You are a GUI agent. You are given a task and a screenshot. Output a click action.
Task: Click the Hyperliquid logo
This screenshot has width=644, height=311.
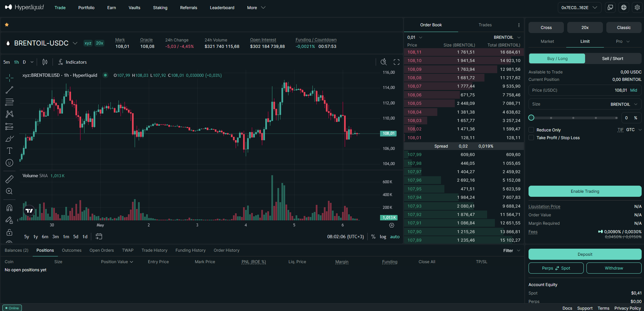(x=24, y=7)
